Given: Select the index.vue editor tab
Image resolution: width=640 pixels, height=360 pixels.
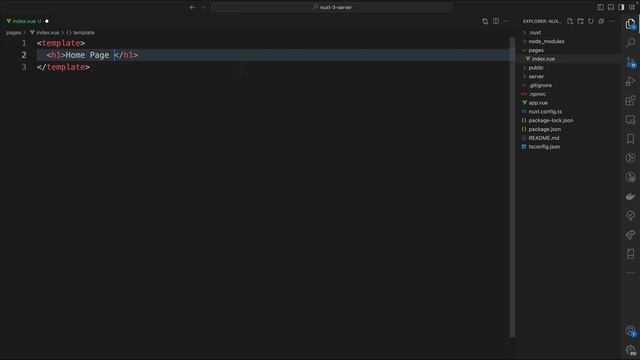Looking at the screenshot, I should pos(27,21).
